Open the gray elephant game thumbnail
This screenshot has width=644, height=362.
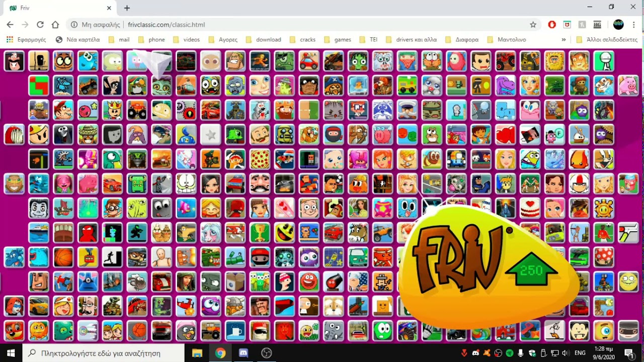[334, 331]
